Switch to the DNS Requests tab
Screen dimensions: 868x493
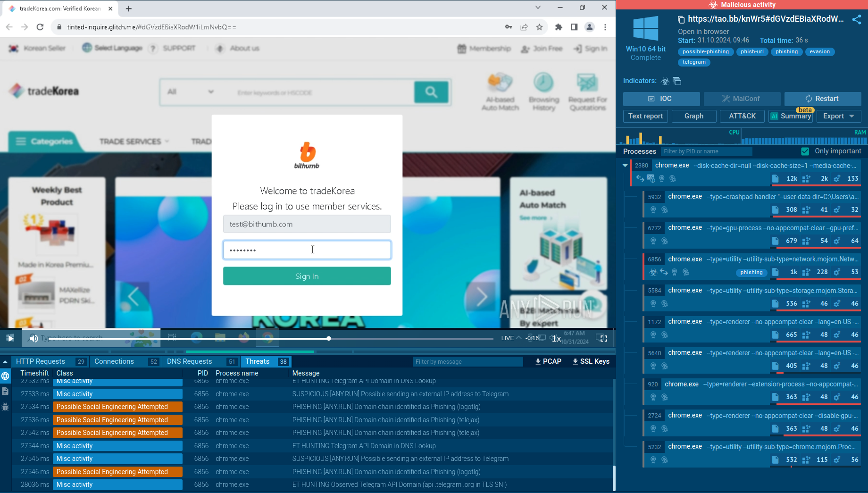click(x=189, y=361)
